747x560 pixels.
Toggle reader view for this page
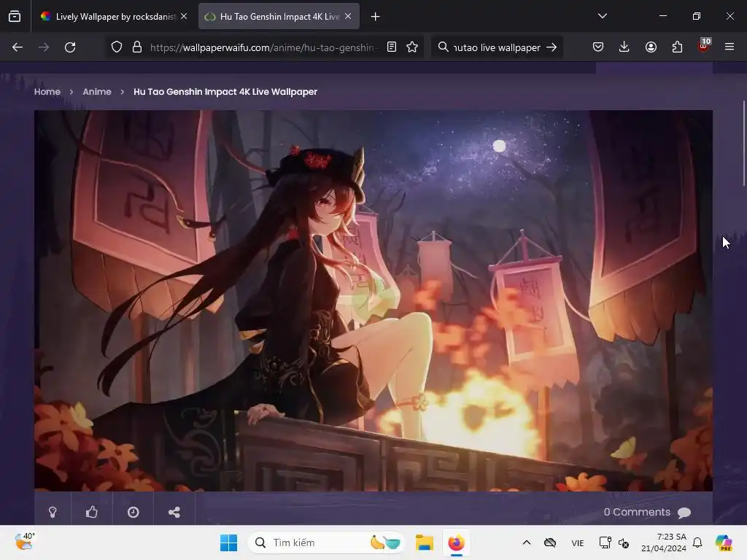pos(392,47)
